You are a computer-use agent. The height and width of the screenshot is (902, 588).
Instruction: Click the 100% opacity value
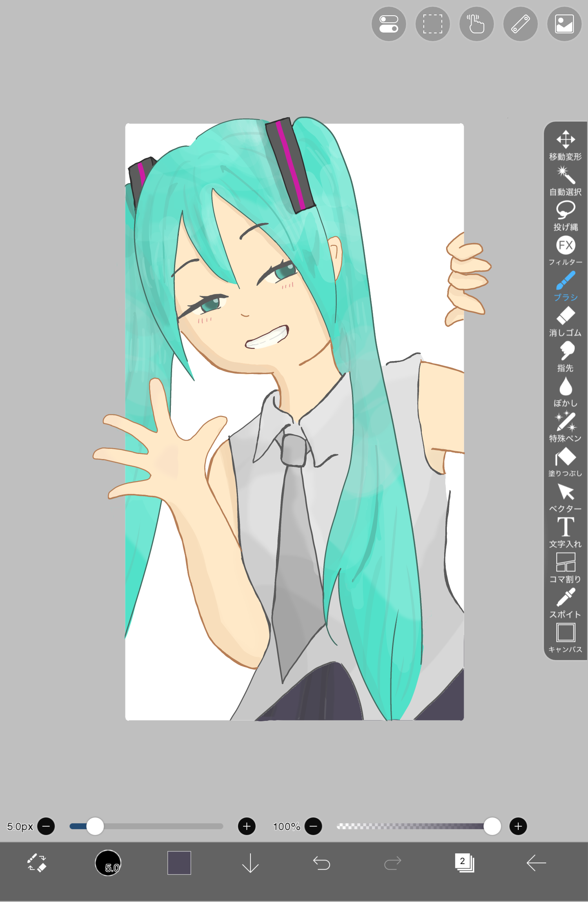(287, 826)
